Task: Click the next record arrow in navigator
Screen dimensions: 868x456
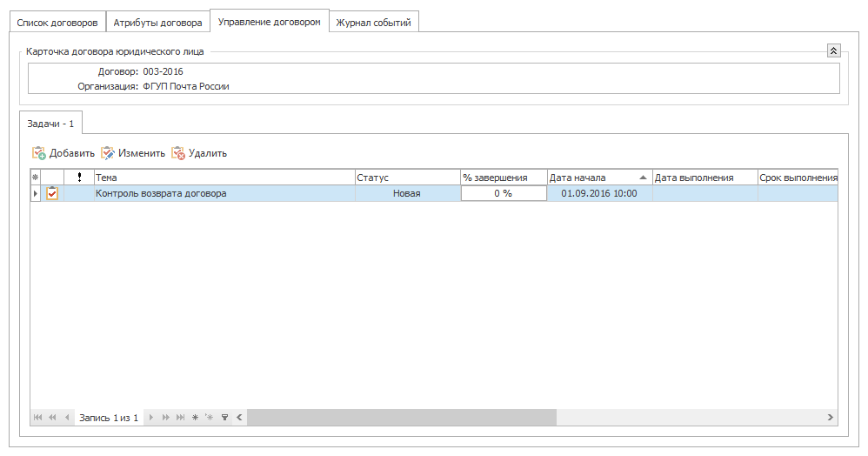Action: [151, 417]
